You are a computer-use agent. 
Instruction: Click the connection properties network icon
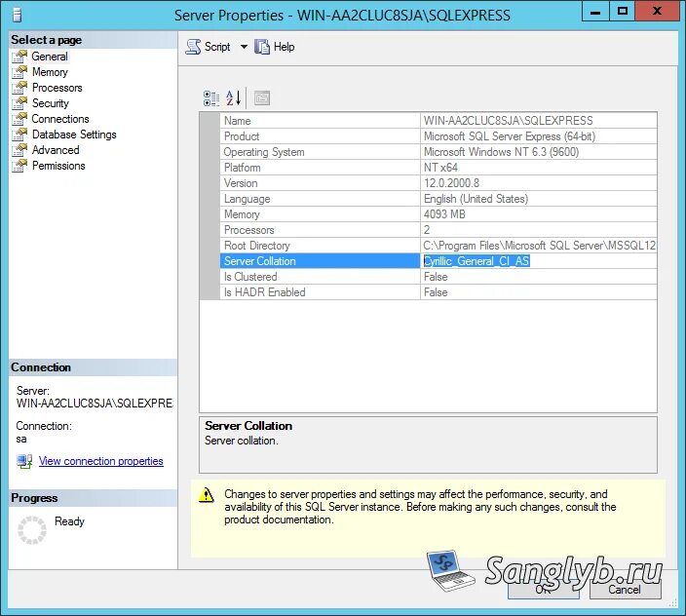coord(24,461)
